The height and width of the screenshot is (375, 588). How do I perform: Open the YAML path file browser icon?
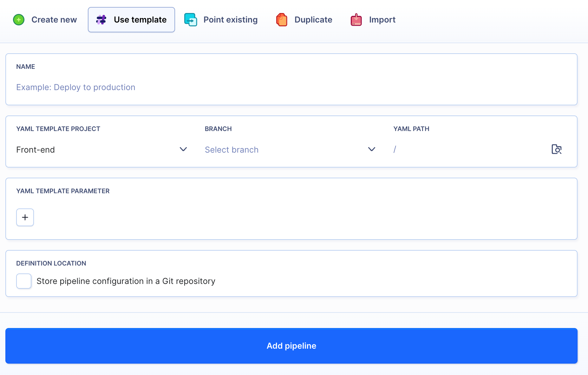tap(556, 149)
